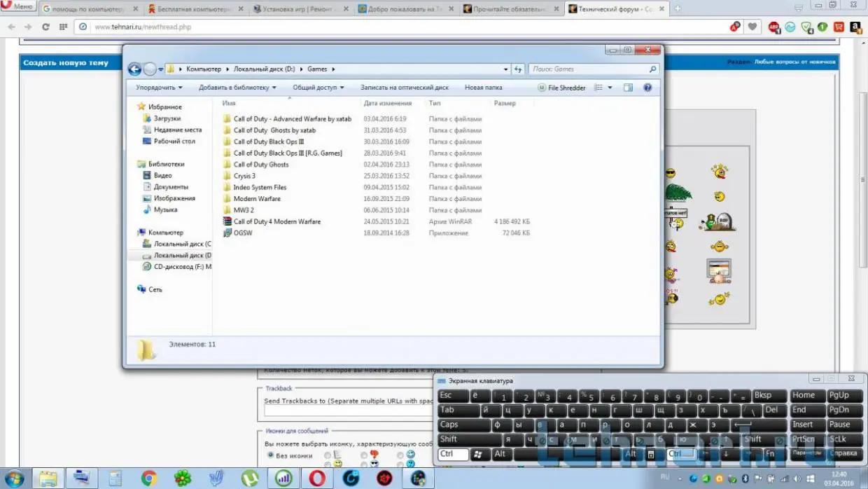868x489 pixels.
Task: Click the Explorer back navigation arrow
Action: point(134,69)
